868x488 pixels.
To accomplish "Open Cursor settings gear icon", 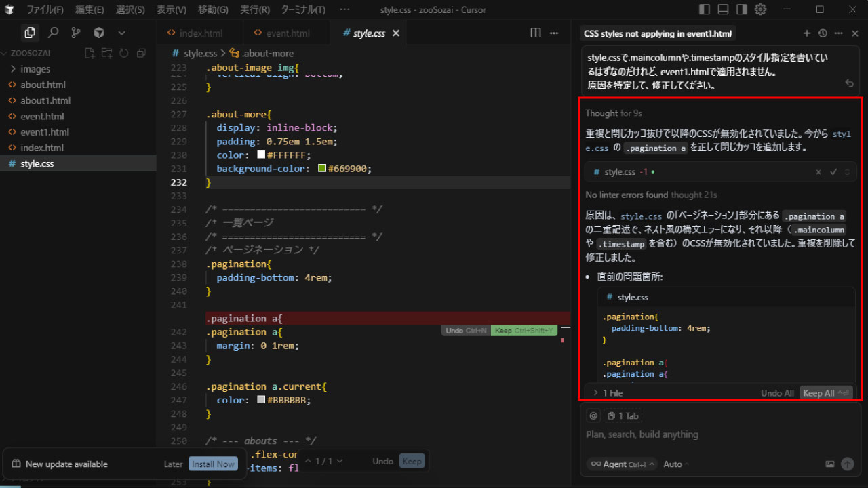I will click(760, 9).
